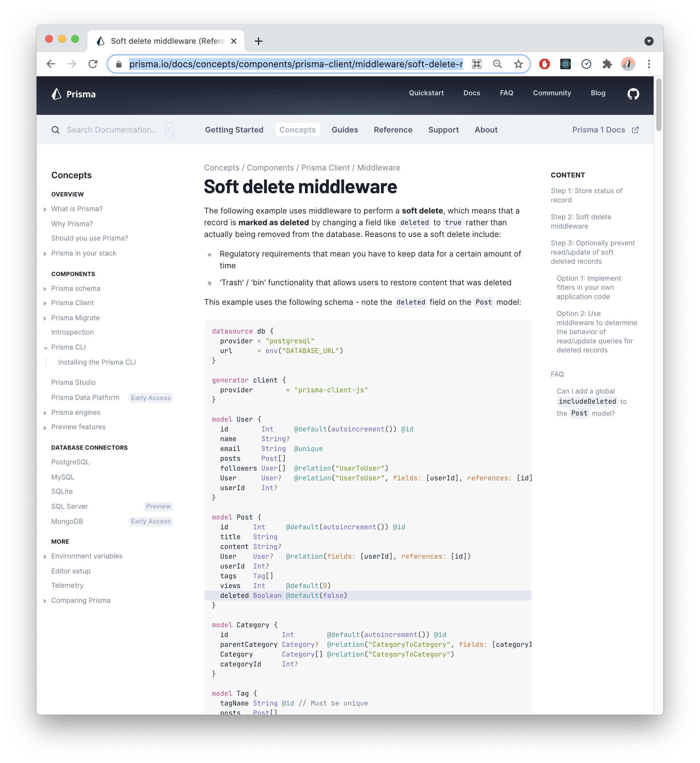Click the back navigation arrow
The width and height of the screenshot is (700, 763).
[51, 64]
